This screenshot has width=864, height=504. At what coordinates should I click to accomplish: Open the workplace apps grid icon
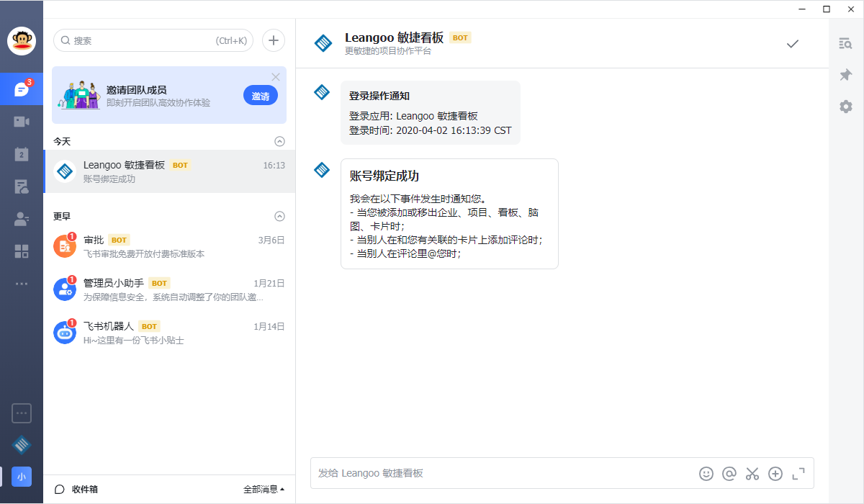pyautogui.click(x=22, y=251)
